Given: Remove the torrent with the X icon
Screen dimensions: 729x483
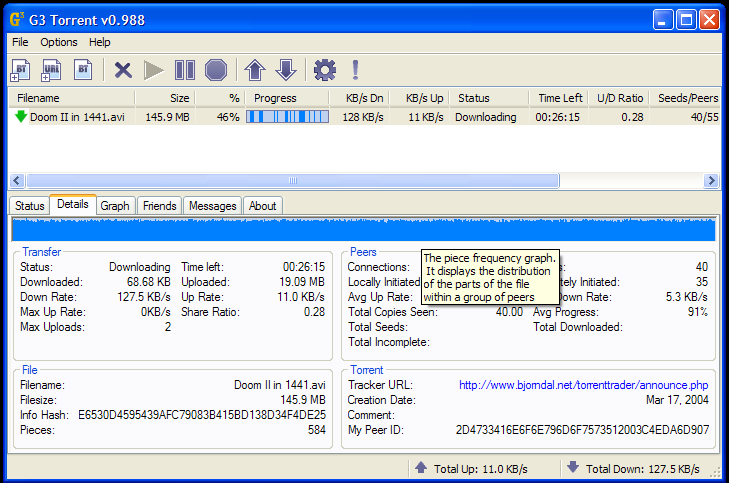Looking at the screenshot, I should (x=123, y=70).
